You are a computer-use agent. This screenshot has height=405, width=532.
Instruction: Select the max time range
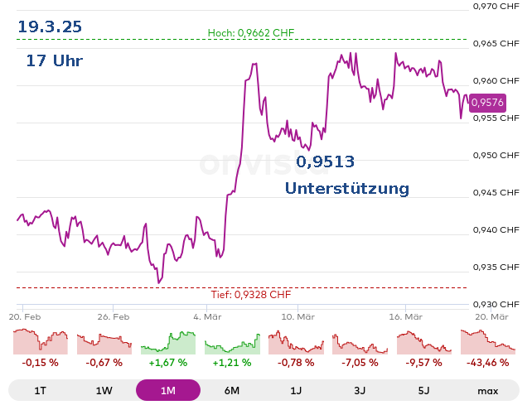tap(487, 390)
